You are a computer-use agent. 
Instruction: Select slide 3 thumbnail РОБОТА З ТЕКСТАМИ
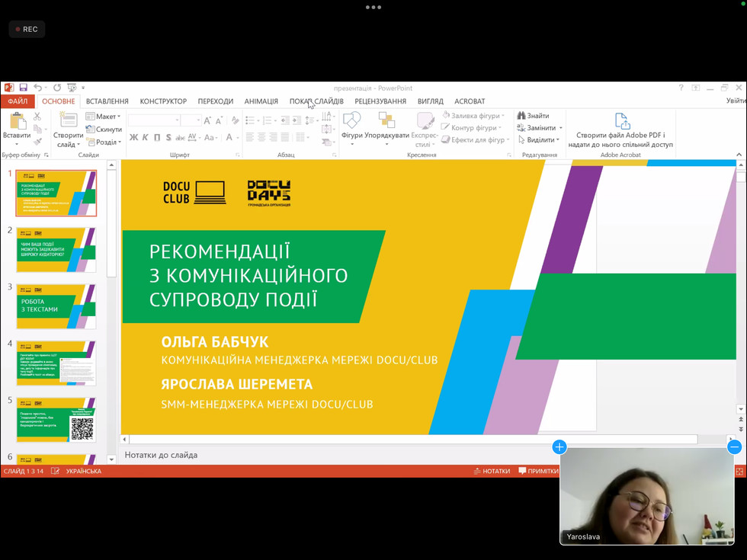coord(56,306)
